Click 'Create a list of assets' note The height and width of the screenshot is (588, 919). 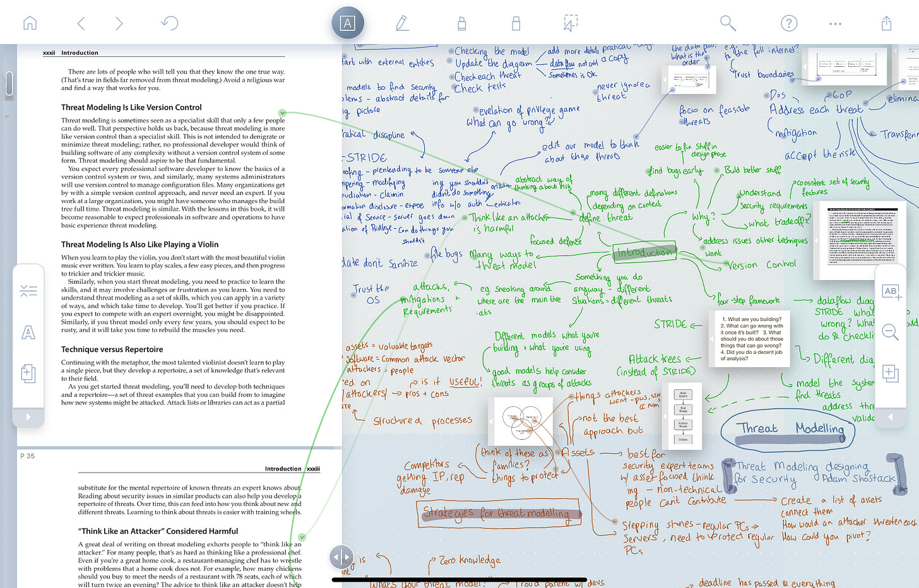pos(832,500)
